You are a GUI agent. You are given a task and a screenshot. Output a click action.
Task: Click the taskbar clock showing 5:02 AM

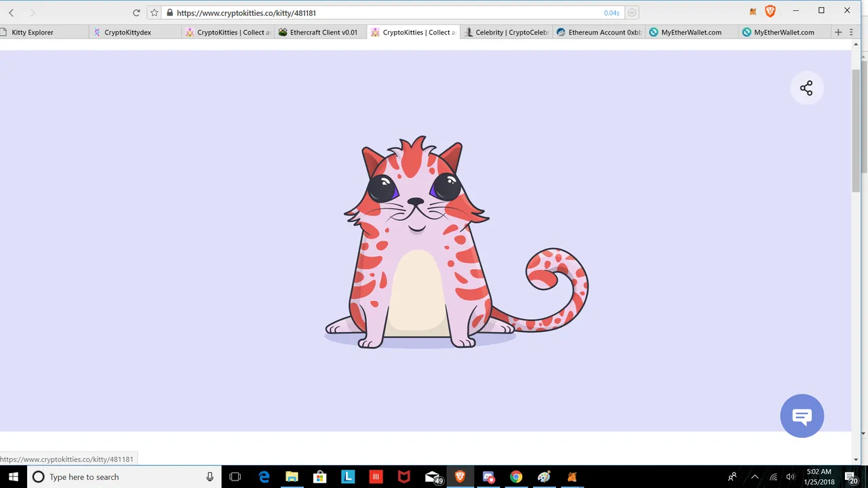[818, 477]
